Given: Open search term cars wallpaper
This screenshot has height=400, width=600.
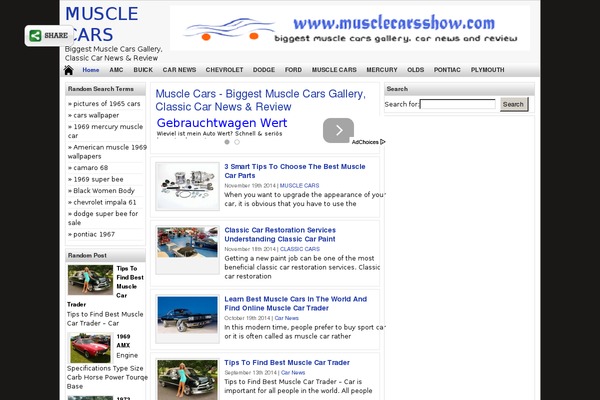Looking at the screenshot, I should 96,115.
